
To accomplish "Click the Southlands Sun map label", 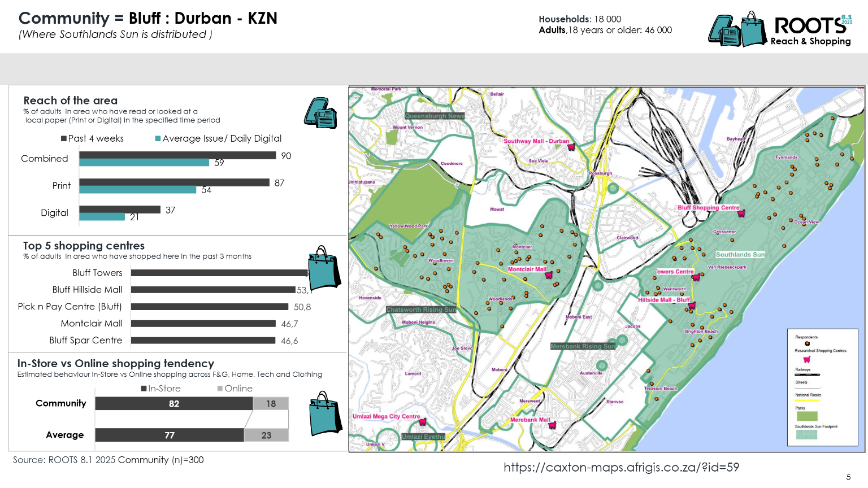I will pyautogui.click(x=740, y=255).
